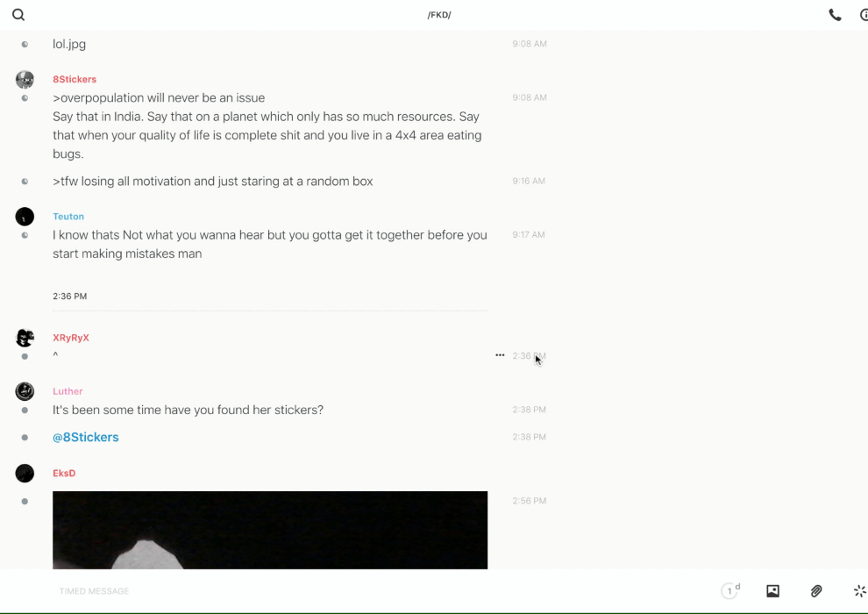Click Luther's round avatar

click(25, 391)
